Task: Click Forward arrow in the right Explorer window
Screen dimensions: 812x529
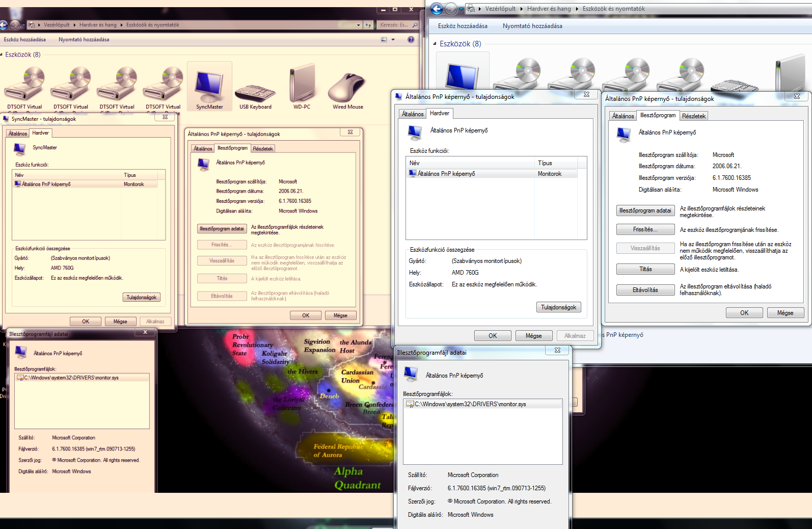Action: click(451, 9)
